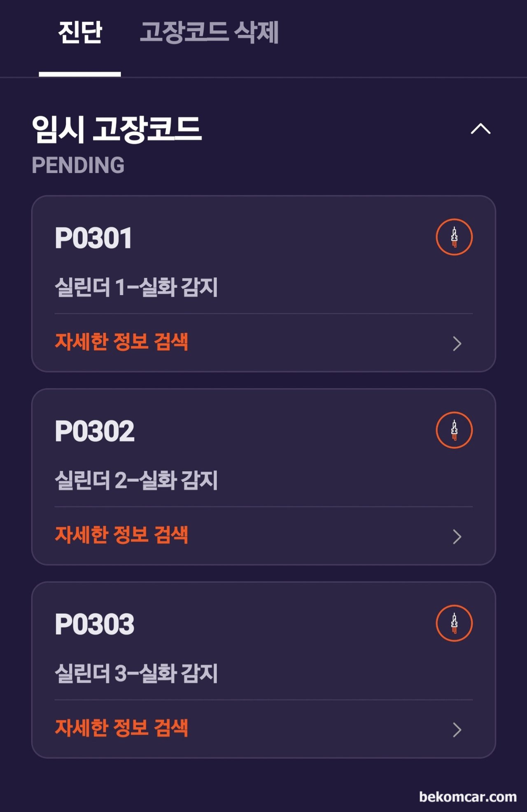Image resolution: width=527 pixels, height=812 pixels.
Task: Switch to the 고장코드 삭제 tab
Action: click(209, 33)
